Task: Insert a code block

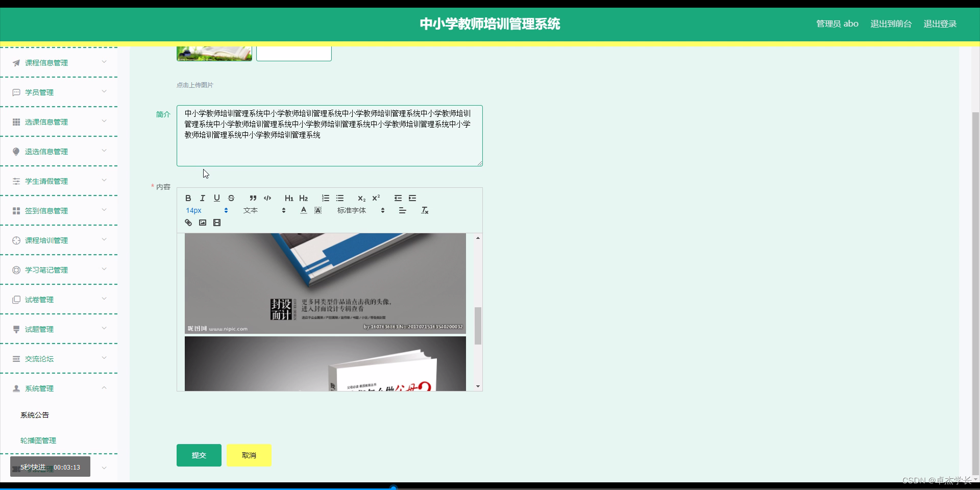Action: (267, 198)
